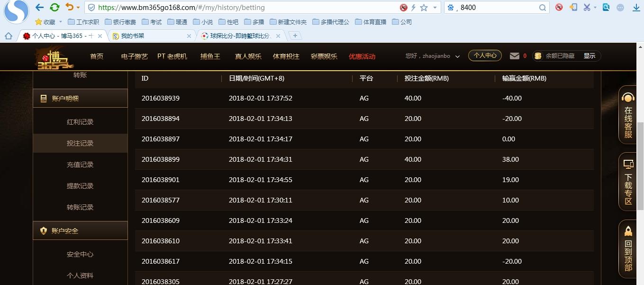Click the gold coins balance icon
This screenshot has width=644, height=285.
tap(537, 55)
